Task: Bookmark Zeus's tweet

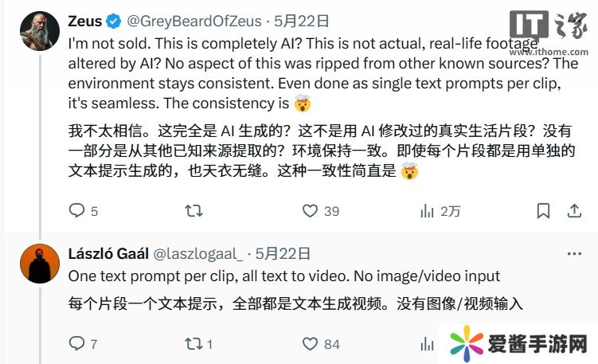Action: 544,210
